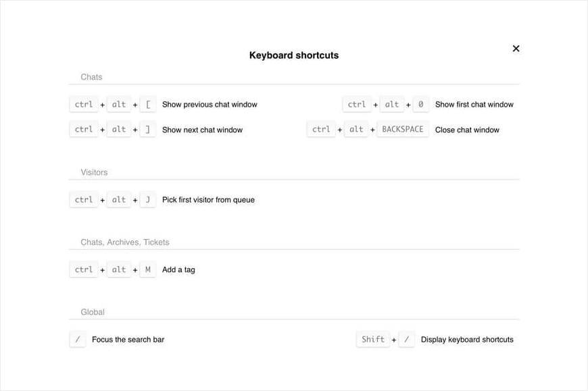This screenshot has height=391, width=588.
Task: Click the Visitors section heading
Action: pyautogui.click(x=94, y=172)
